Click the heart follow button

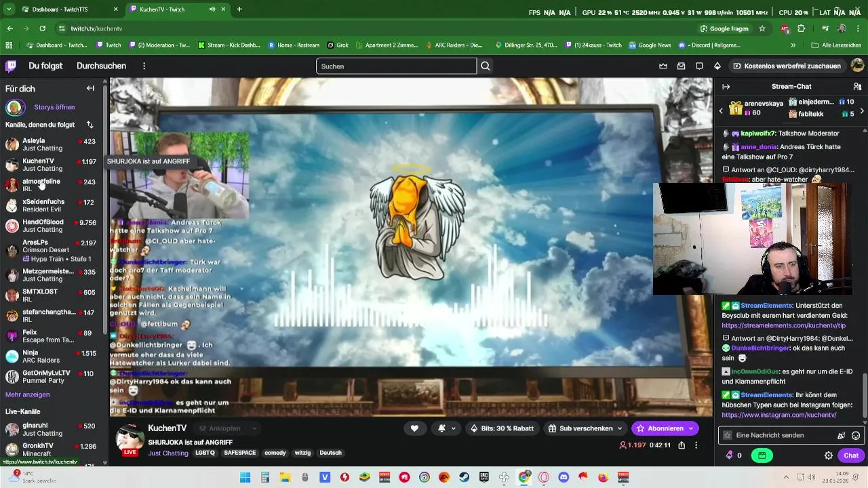click(x=414, y=428)
